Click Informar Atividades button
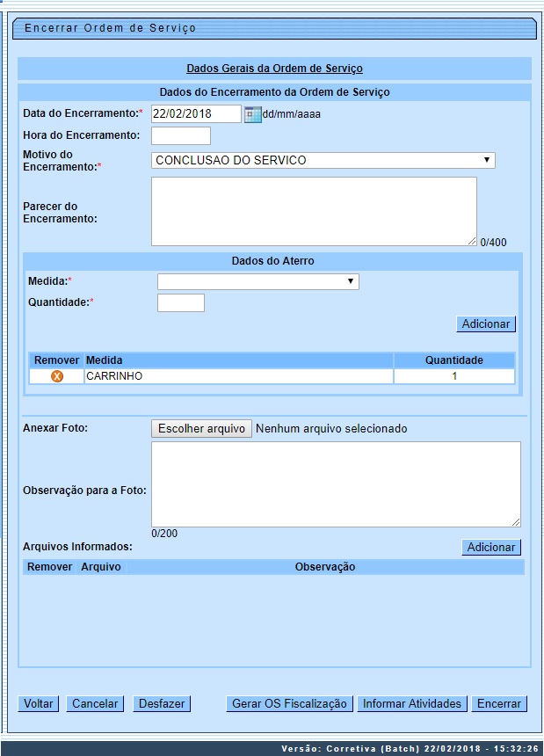The image size is (544, 756). click(412, 703)
